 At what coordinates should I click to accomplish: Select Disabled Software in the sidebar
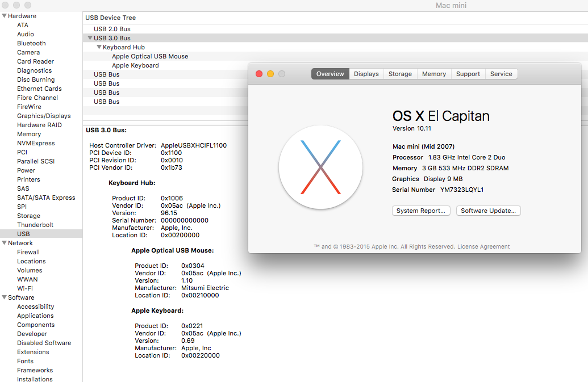coord(44,343)
